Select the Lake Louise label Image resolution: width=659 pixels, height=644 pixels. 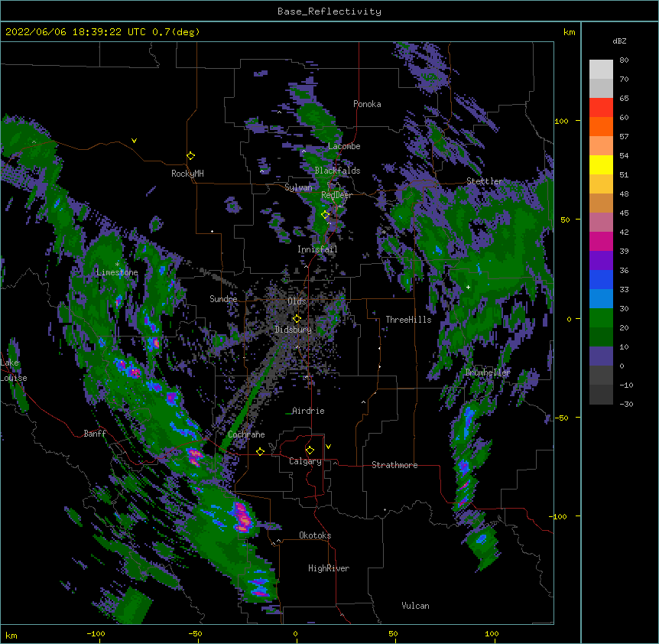pos(14,370)
